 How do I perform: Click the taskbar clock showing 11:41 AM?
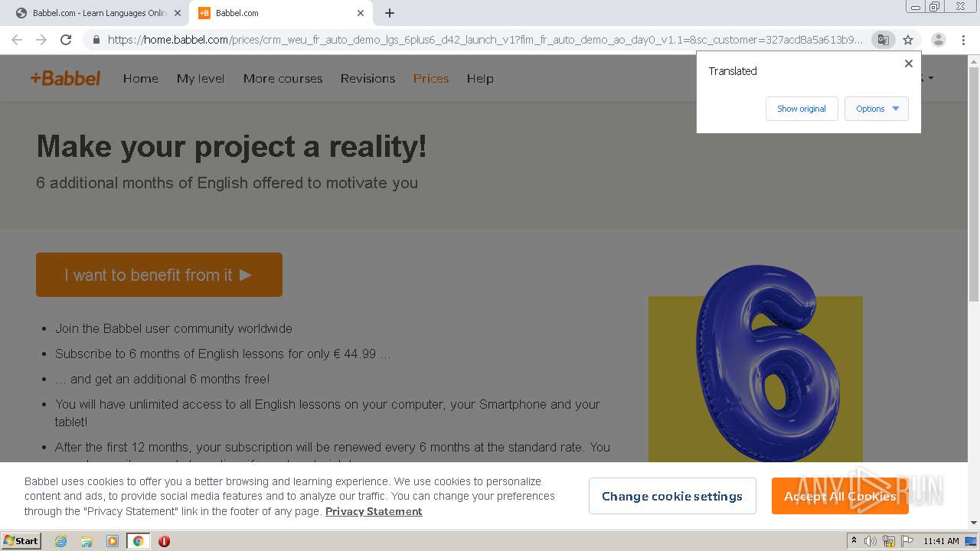941,541
